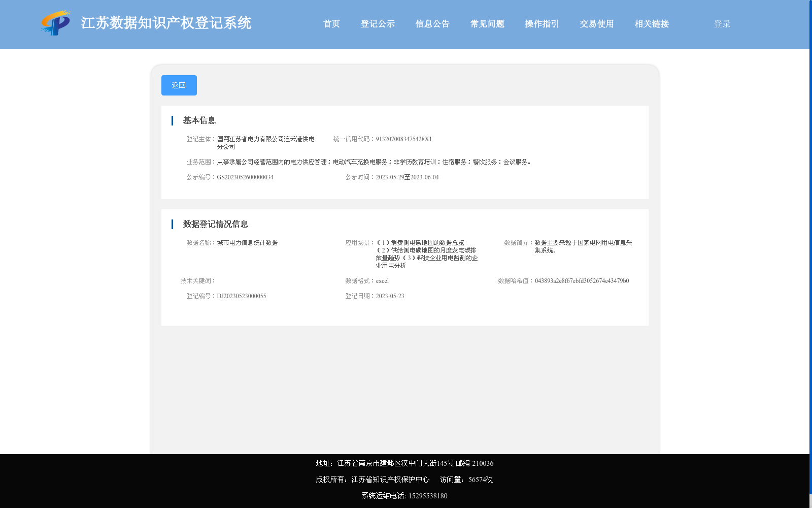Viewport: 812px width, 508px height.
Task: Select registration number DJ20230523000055
Action: [x=242, y=296]
